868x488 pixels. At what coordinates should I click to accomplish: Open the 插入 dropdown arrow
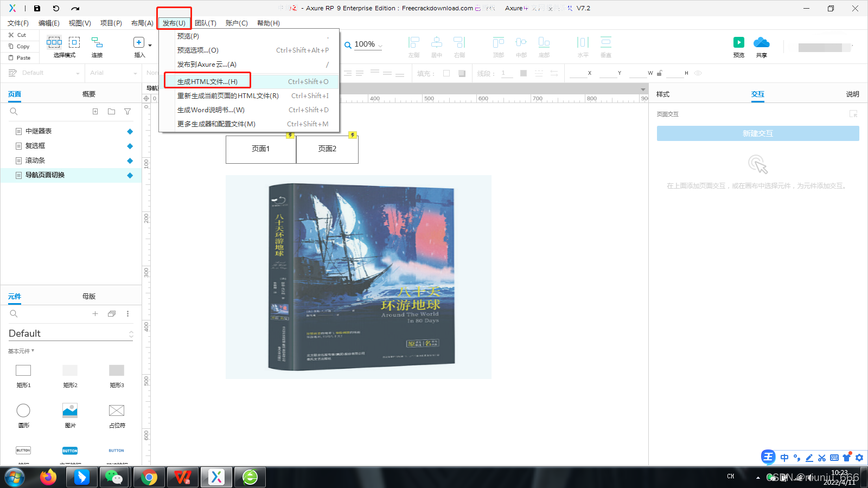(150, 46)
